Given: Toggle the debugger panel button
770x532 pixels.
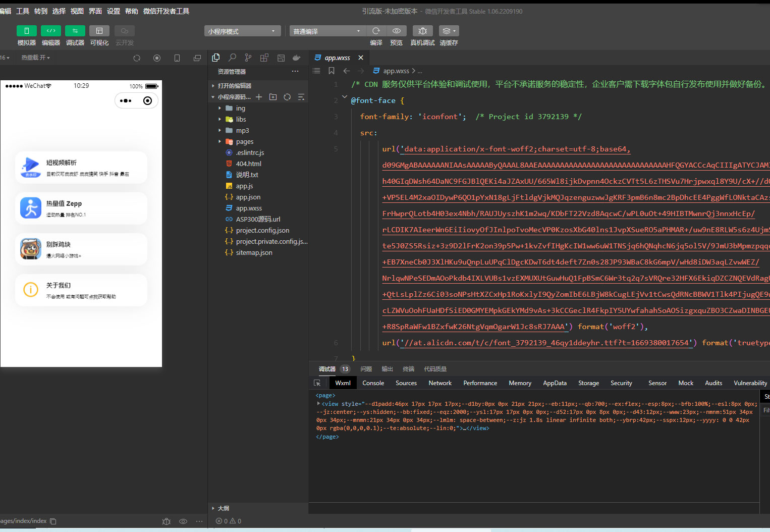Looking at the screenshot, I should coord(75,31).
